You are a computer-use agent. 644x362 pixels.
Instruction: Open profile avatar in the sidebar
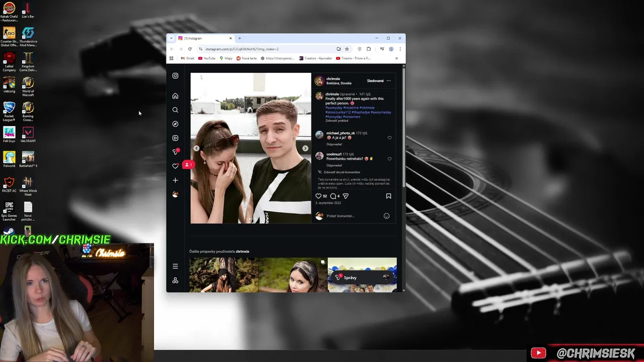pyautogui.click(x=175, y=194)
